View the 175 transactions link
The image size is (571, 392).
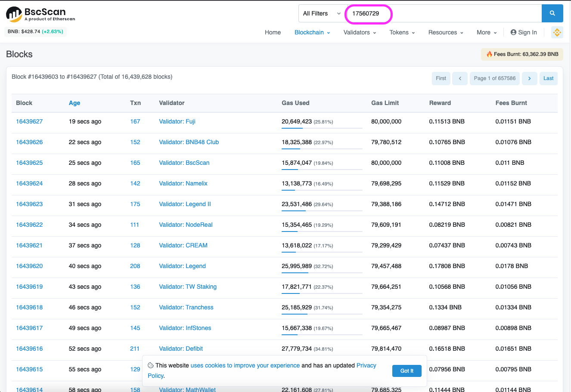point(135,204)
